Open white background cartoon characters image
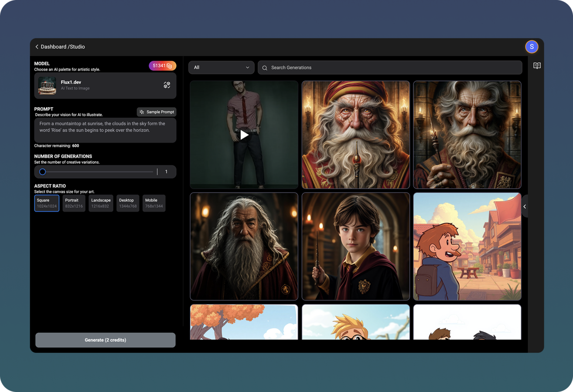This screenshot has height=392, width=573. (x=467, y=322)
